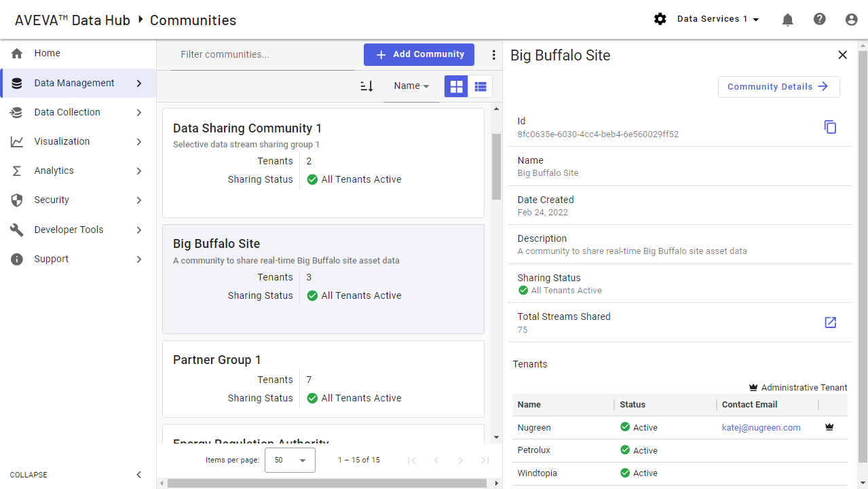This screenshot has height=489, width=868.
Task: Close the Big Buffalo Site panel
Action: click(x=842, y=55)
